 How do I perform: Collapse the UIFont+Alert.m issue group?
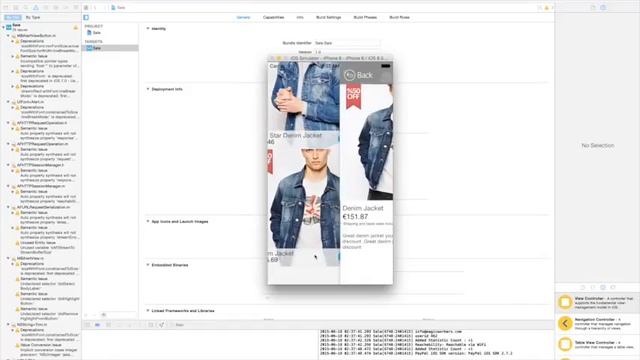8,102
